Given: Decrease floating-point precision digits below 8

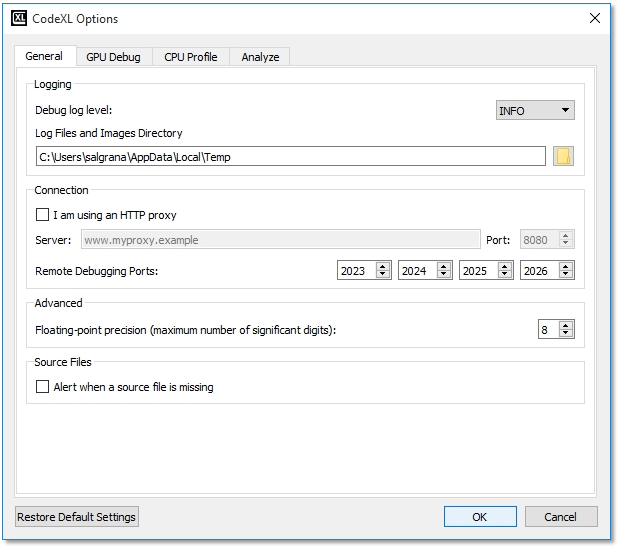Looking at the screenshot, I should click(566, 333).
